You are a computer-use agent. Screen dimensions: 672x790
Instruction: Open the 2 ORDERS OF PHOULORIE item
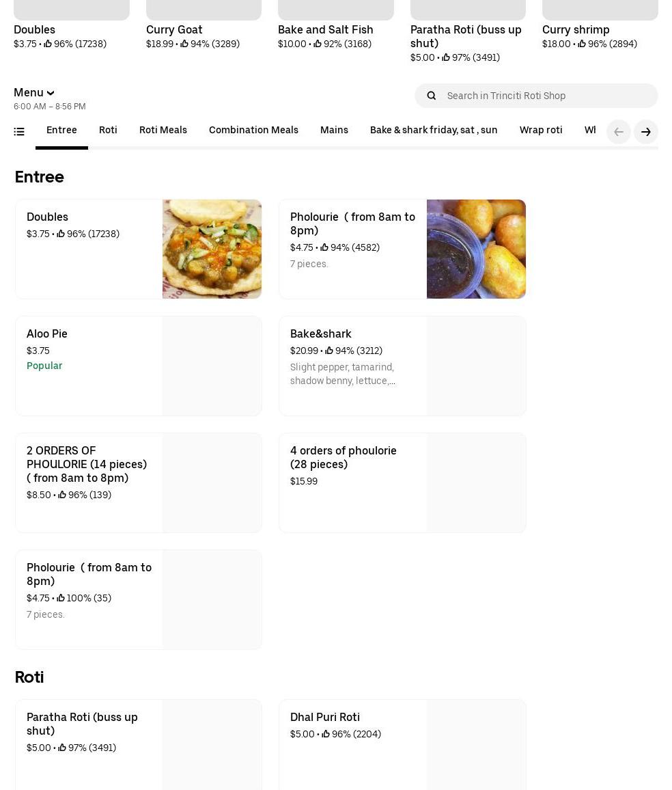(139, 482)
